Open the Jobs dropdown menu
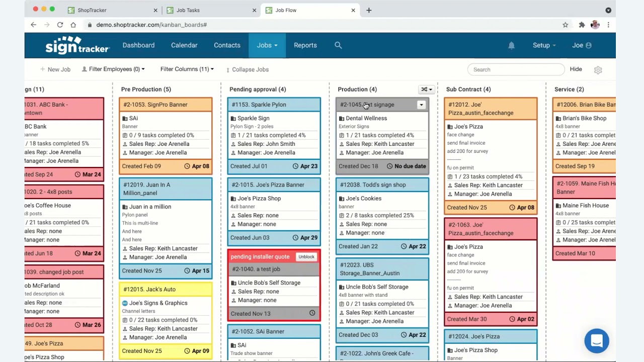The height and width of the screenshot is (362, 644). click(x=267, y=45)
